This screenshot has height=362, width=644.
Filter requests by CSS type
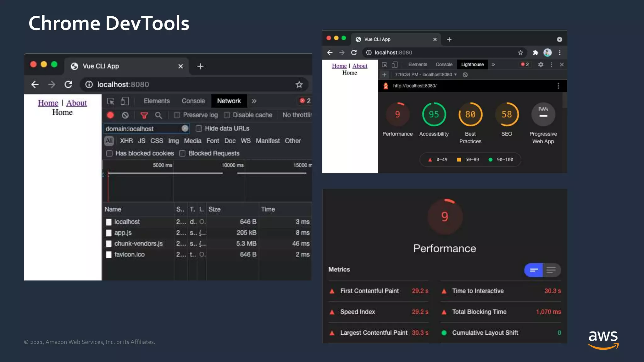point(157,141)
